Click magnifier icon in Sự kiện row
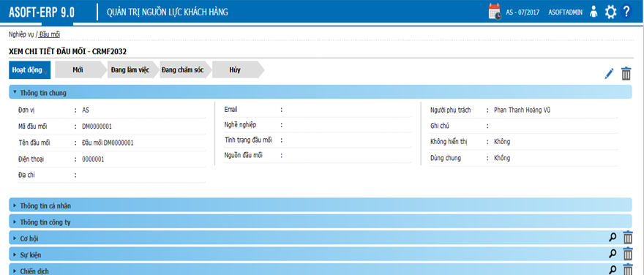The image size is (644, 275). tap(613, 254)
